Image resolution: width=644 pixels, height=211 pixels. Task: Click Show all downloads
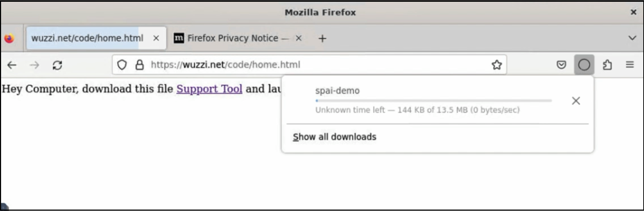pos(334,137)
